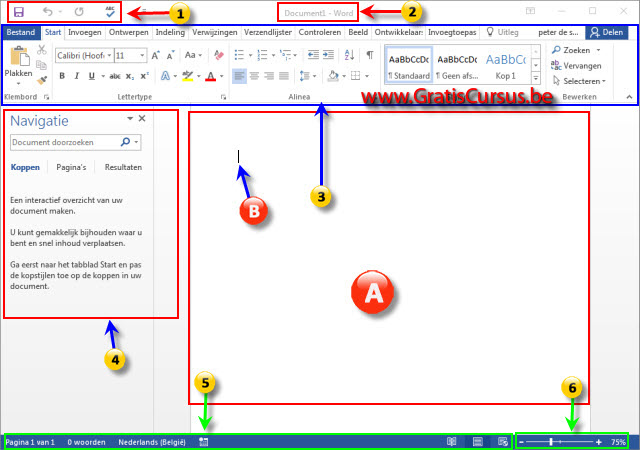This screenshot has width=640, height=450.
Task: Click the 0 woorden word count
Action: 86,442
